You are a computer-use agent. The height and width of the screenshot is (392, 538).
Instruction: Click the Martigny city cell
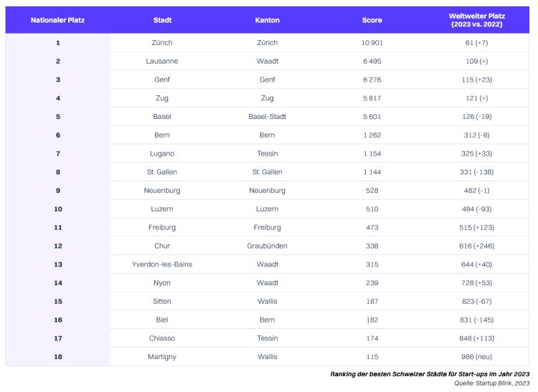pos(162,357)
